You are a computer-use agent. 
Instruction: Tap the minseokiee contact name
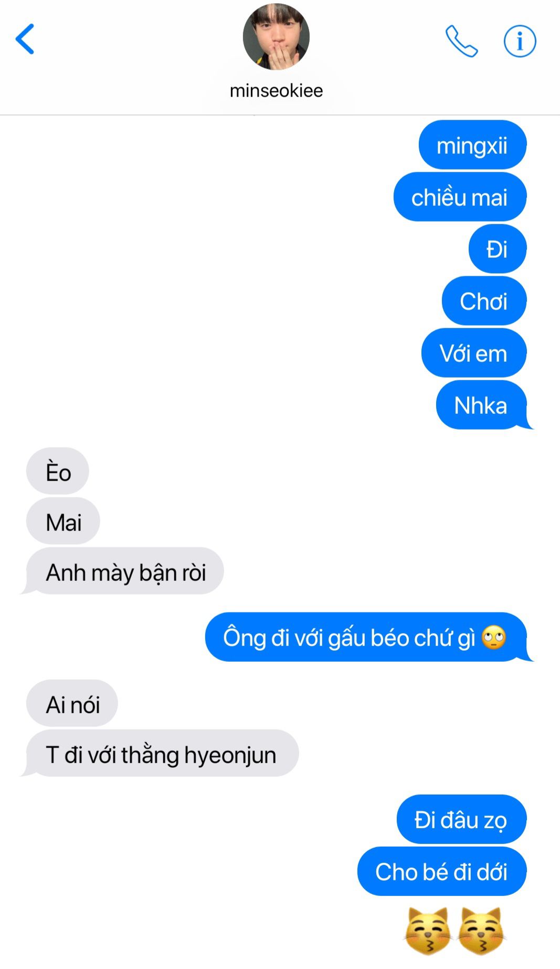[276, 90]
